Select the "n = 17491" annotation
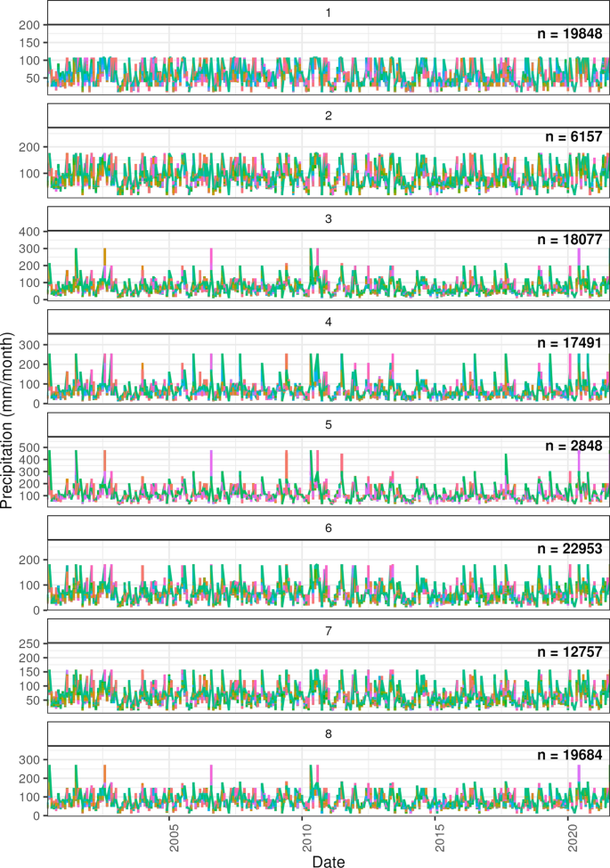Viewport: 610px width, 868px height. point(570,343)
